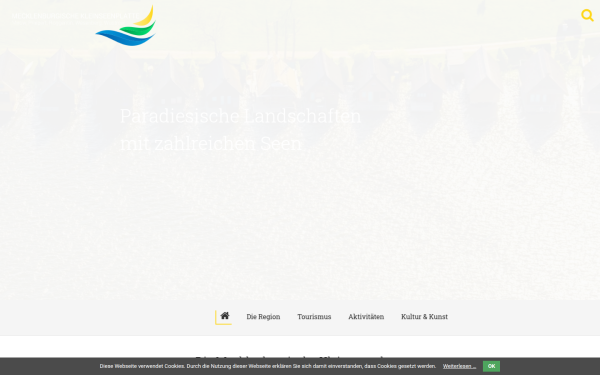The width and height of the screenshot is (600, 375).
Task: Click the Paradiesische Landschaften headline
Action: tap(241, 116)
